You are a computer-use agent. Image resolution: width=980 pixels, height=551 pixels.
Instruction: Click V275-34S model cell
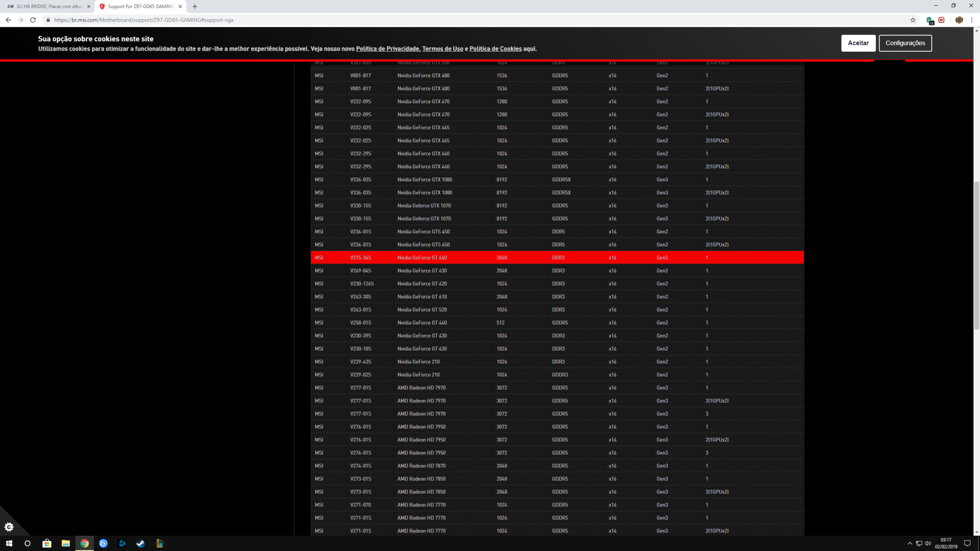(x=361, y=258)
